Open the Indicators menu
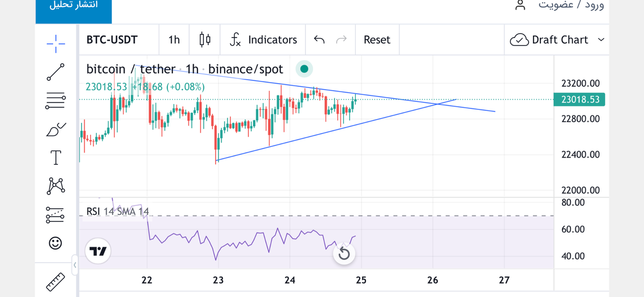The width and height of the screenshot is (644, 297). pos(263,40)
